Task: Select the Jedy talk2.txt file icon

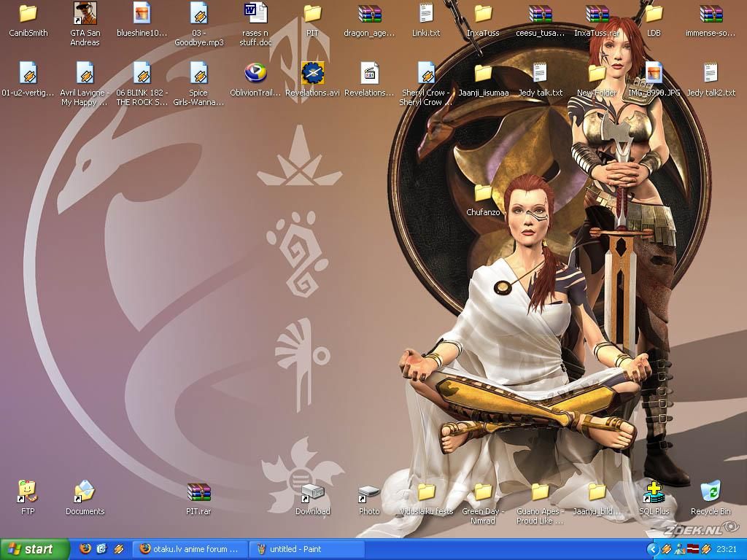Action: tap(711, 74)
